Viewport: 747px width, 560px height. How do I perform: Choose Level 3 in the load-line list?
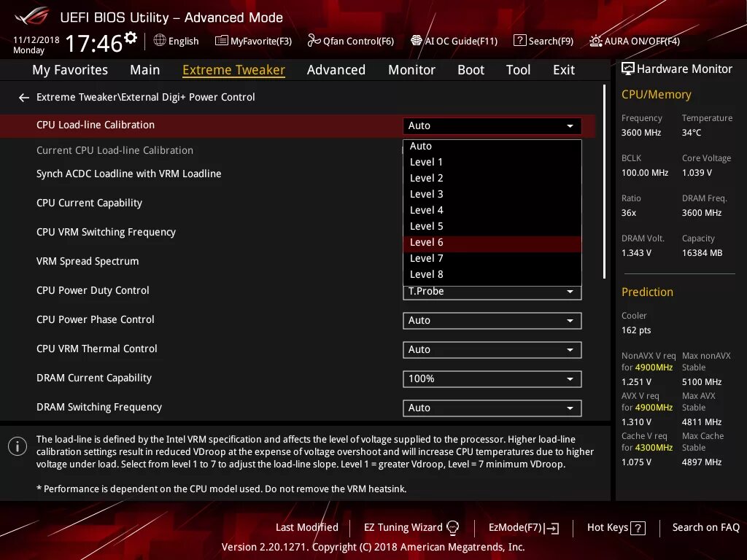pos(492,194)
